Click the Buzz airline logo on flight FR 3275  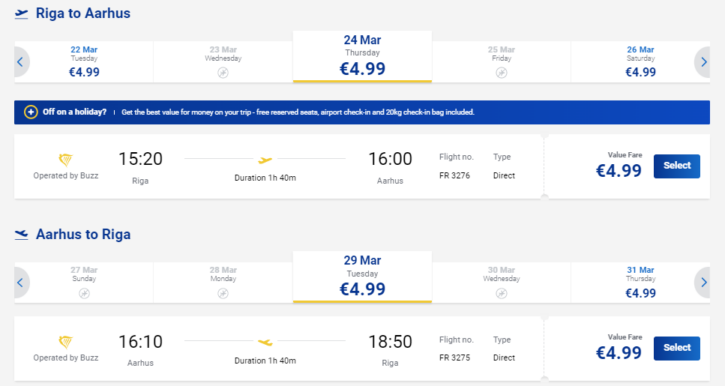click(x=66, y=342)
